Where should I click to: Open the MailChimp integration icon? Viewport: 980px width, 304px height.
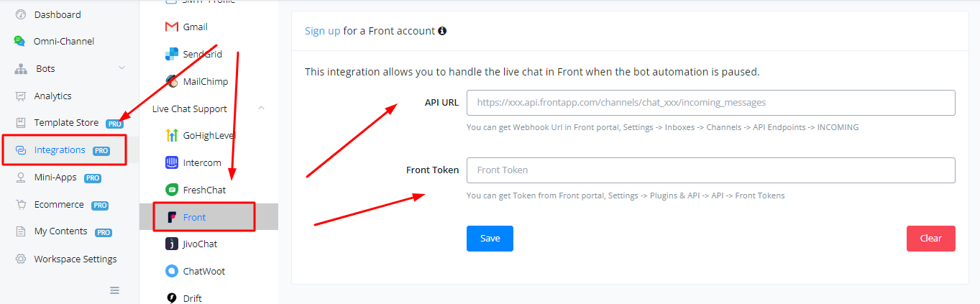click(171, 81)
